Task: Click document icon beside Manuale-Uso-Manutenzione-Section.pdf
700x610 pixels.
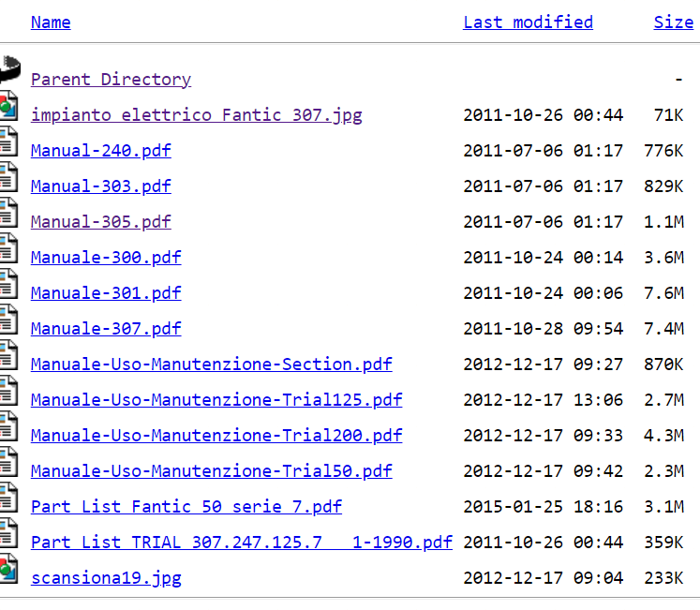Action: 8,354
